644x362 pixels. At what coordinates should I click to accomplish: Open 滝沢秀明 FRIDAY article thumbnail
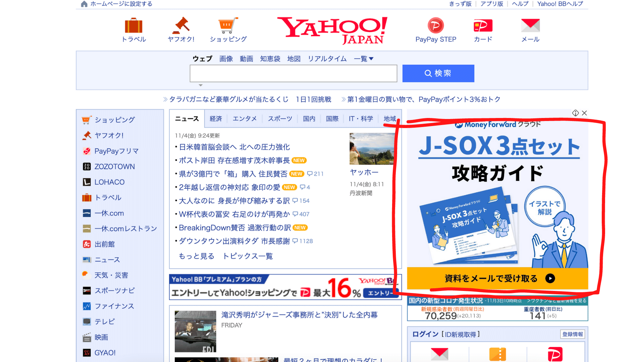(x=195, y=331)
